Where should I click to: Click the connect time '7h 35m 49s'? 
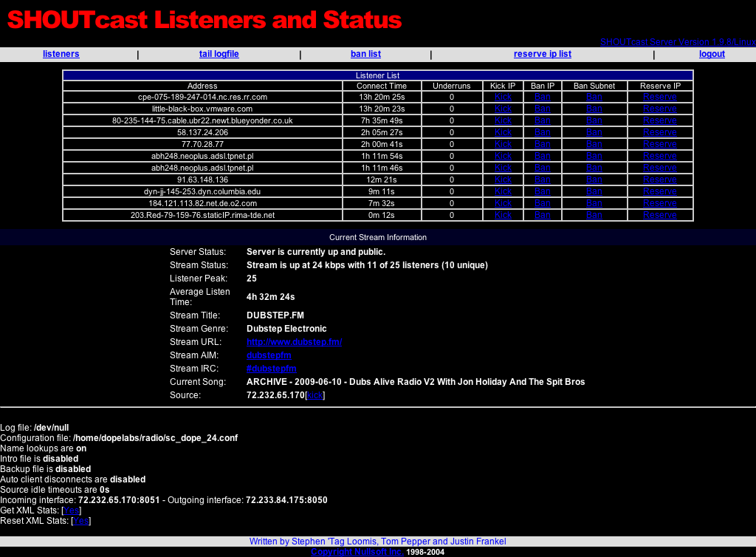coord(382,120)
